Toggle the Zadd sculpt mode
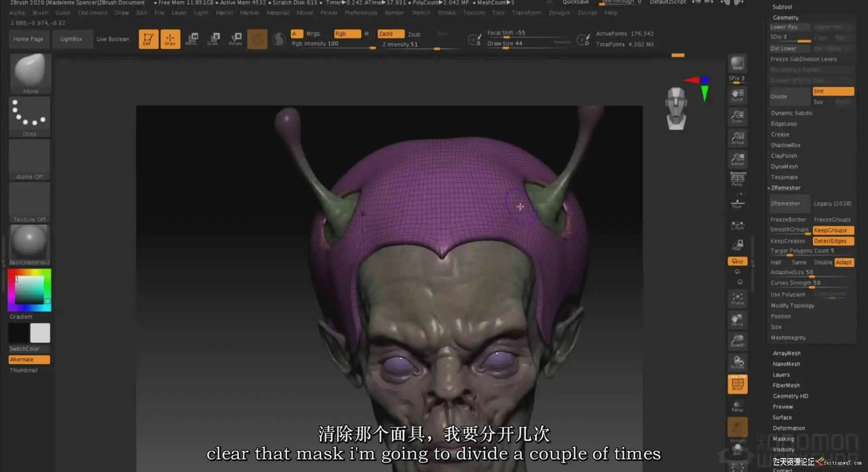 coord(390,34)
